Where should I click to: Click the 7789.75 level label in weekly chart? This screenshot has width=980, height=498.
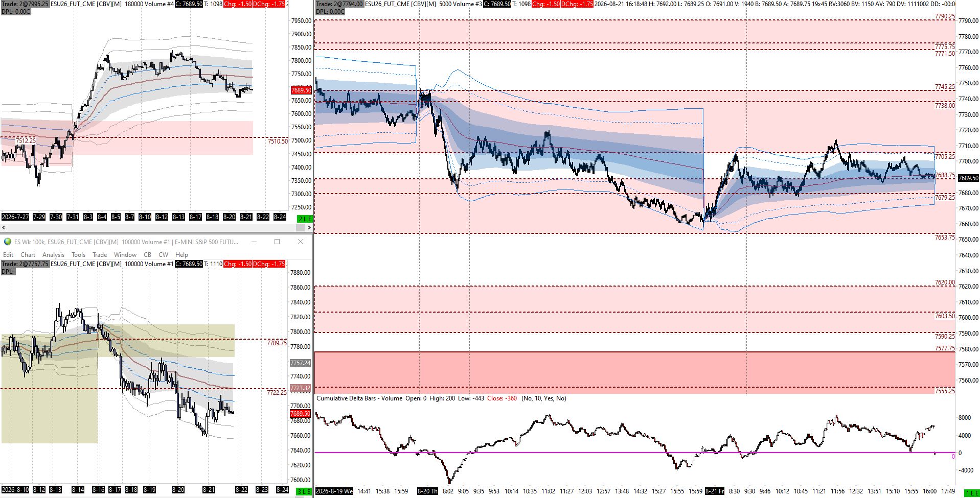click(x=277, y=343)
